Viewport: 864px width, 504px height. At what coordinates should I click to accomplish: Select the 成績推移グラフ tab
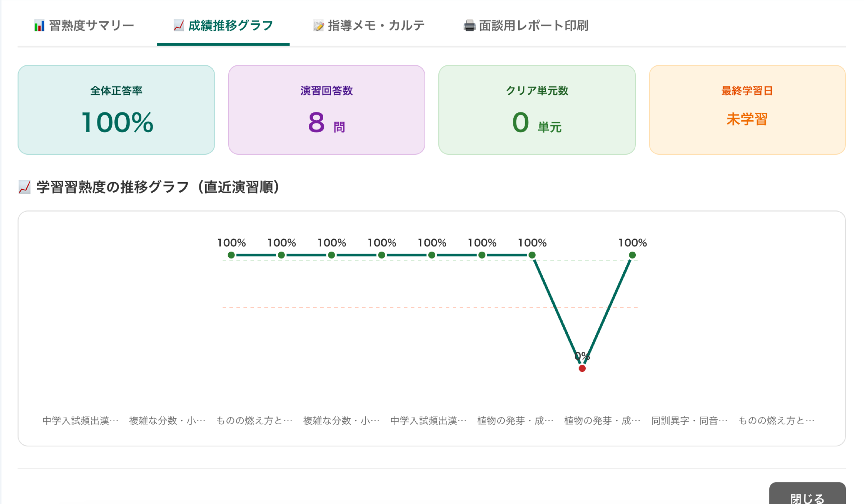pos(223,26)
